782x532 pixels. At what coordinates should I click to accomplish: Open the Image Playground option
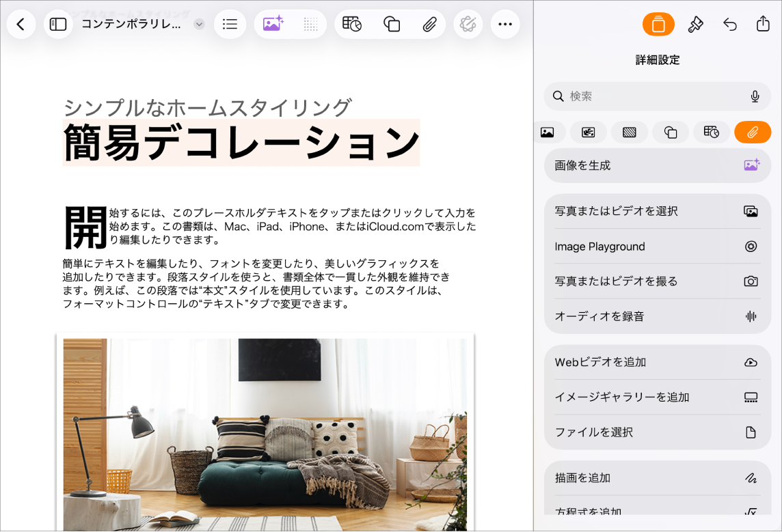(x=657, y=246)
